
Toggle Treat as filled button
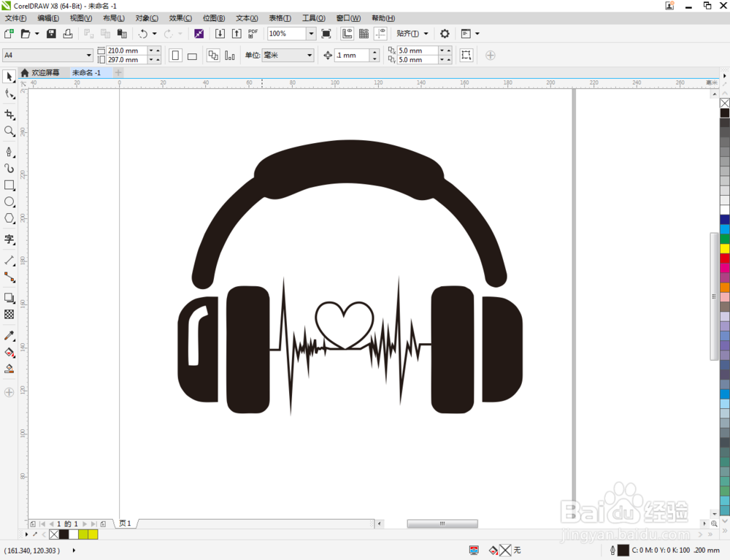tap(466, 55)
